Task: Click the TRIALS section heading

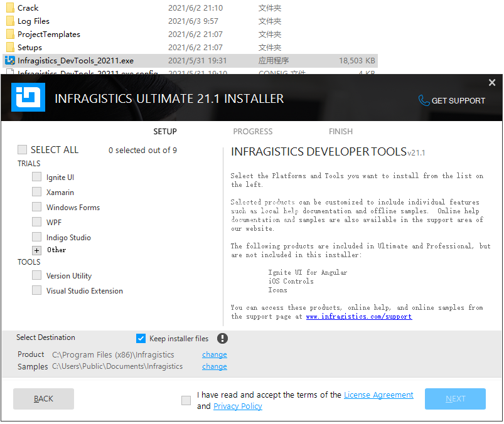Action: 29,164
